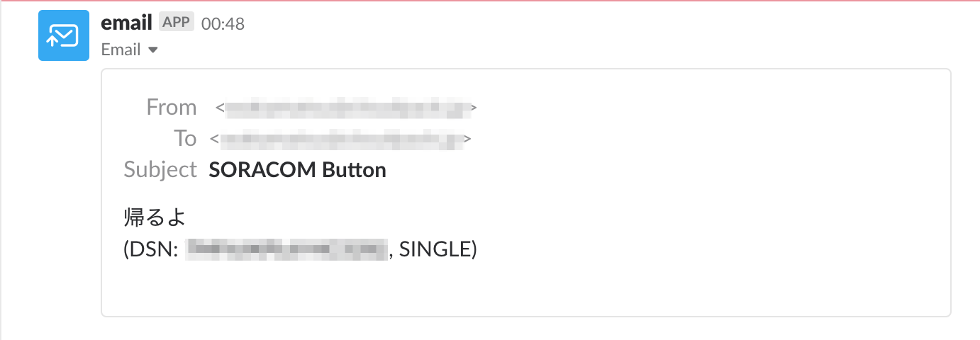The width and height of the screenshot is (980, 340).
Task: Click blank message header space right of timestamp
Action: pyautogui.click(x=567, y=23)
